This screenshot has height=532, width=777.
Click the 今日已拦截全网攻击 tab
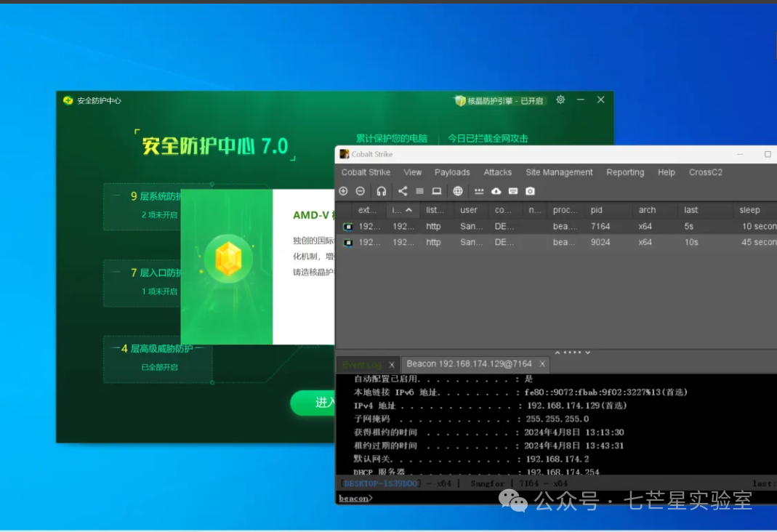488,138
